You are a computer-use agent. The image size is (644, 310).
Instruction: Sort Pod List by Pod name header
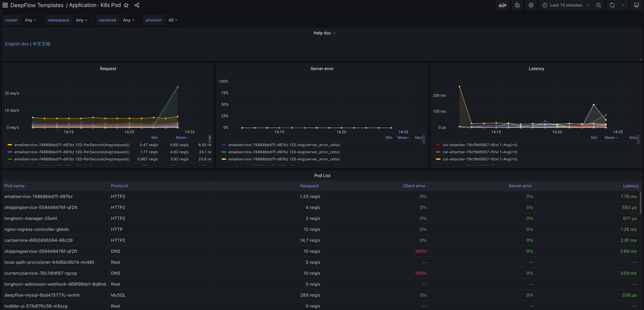click(14, 186)
